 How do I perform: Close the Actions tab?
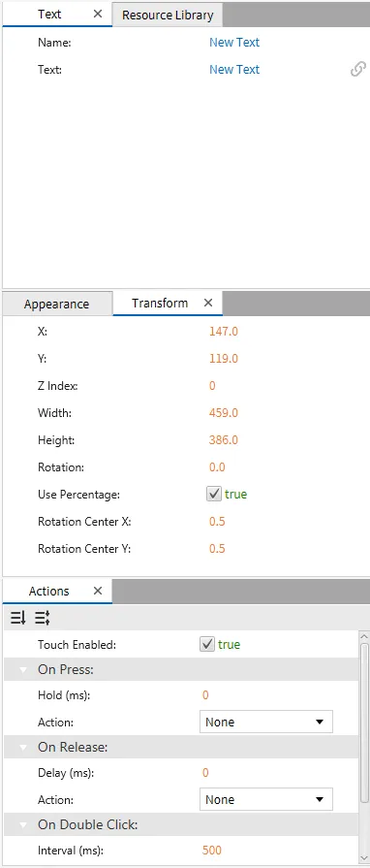tap(98, 591)
